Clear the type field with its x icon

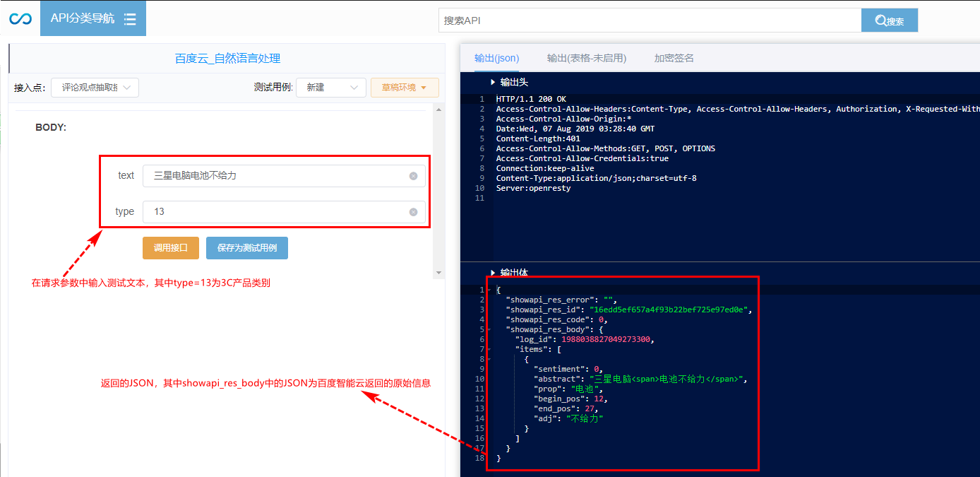(414, 212)
